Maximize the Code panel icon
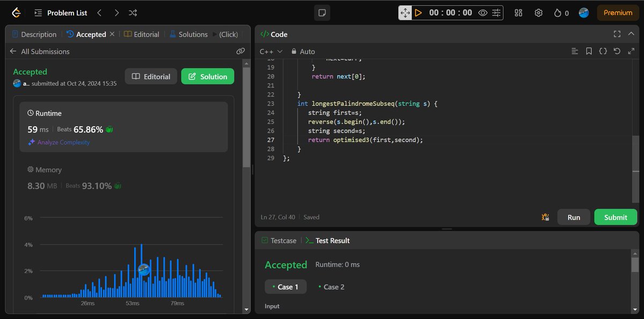644x319 pixels. click(617, 34)
